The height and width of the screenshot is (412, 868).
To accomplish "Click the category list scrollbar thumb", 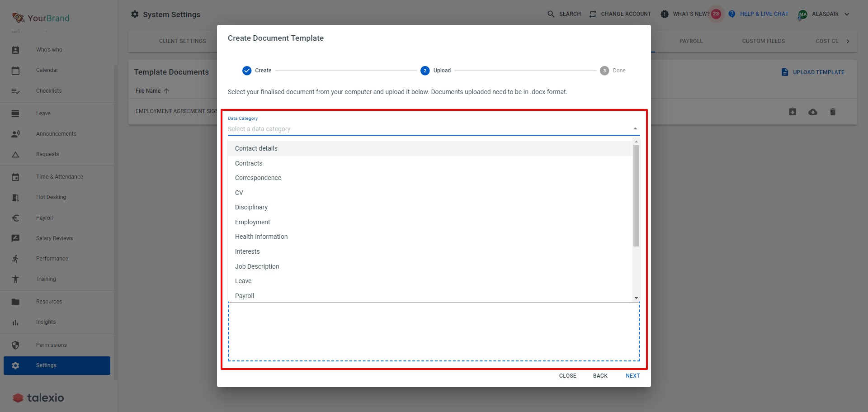I will point(636,195).
